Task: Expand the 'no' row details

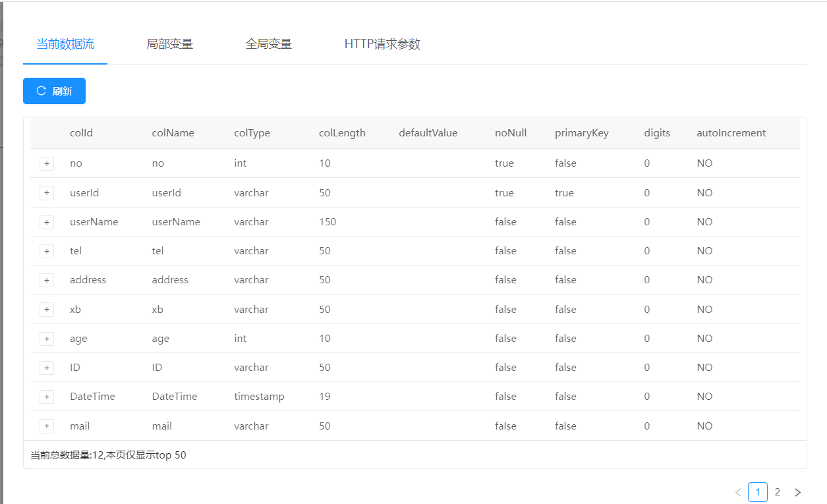Action: pos(47,163)
